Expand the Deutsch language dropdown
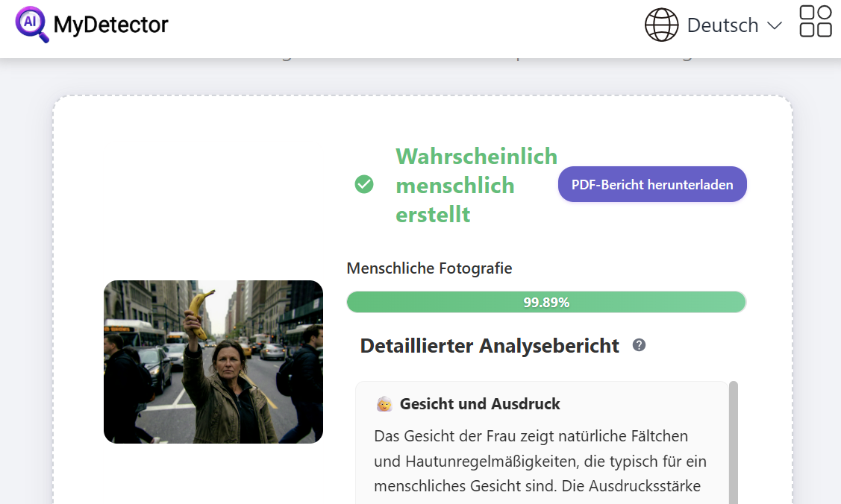Viewport: 841px width, 504px height. 722,25
